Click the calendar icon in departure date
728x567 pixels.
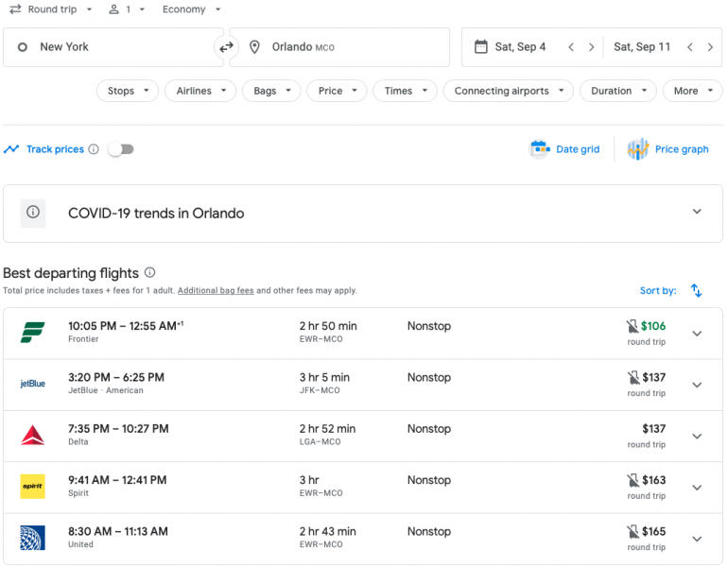(480, 47)
